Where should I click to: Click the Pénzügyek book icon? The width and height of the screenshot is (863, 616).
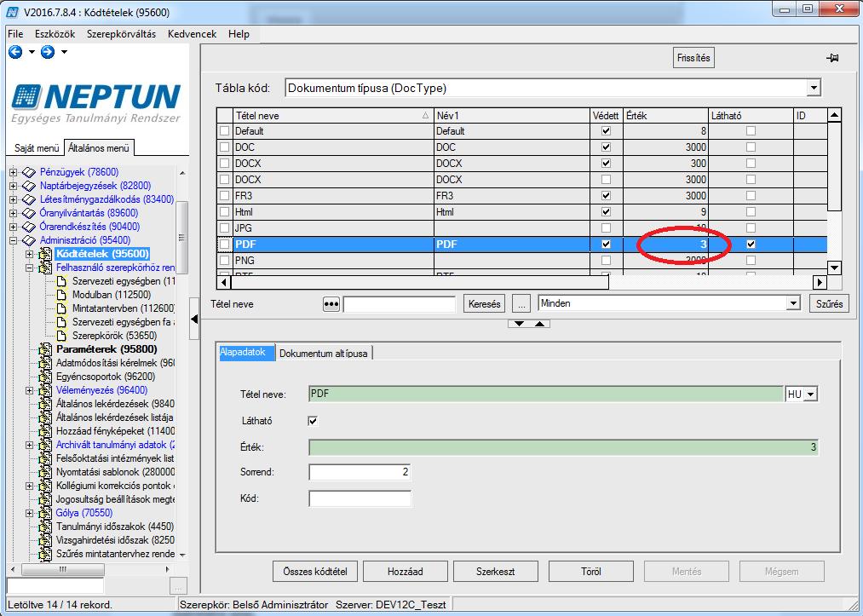(29, 172)
